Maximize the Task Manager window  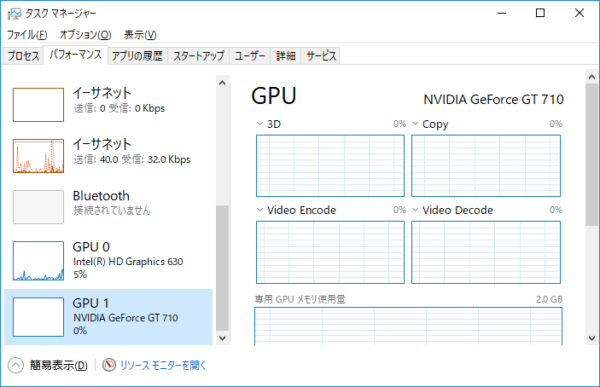pos(540,13)
